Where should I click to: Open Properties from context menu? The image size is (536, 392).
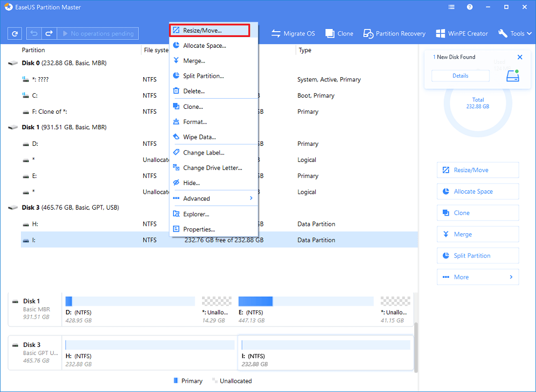tap(214, 229)
